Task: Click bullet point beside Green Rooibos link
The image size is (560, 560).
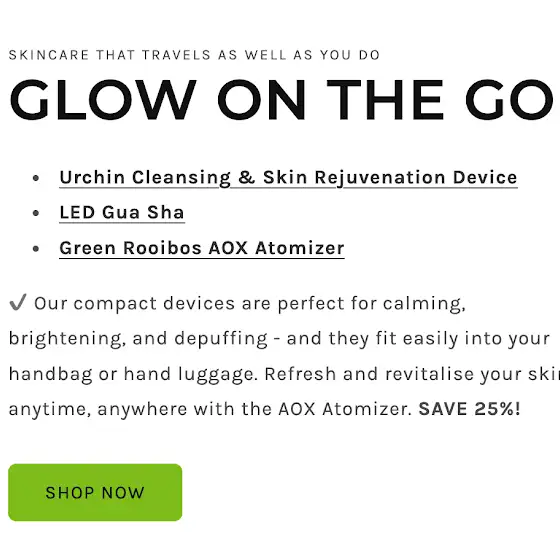Action: [36, 249]
